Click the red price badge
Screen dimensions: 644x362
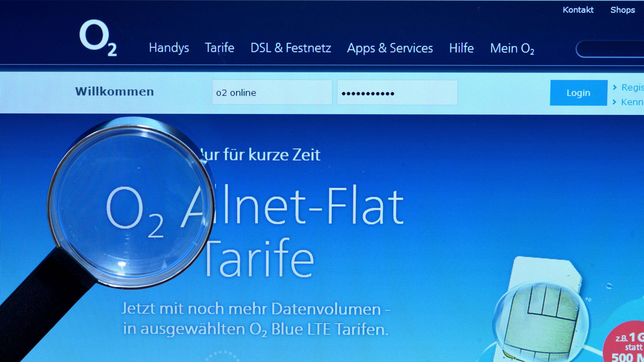624,342
